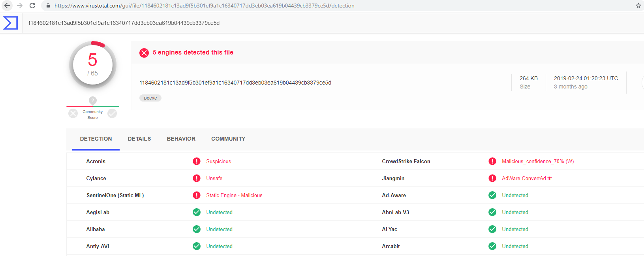Viewport: 644px width, 256px height.
Task: Click the SentinelOne (Static ML) engine name
Action: (115, 195)
